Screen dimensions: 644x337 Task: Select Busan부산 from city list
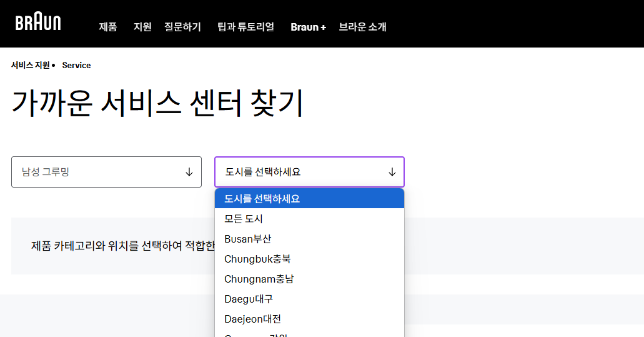[x=309, y=239]
